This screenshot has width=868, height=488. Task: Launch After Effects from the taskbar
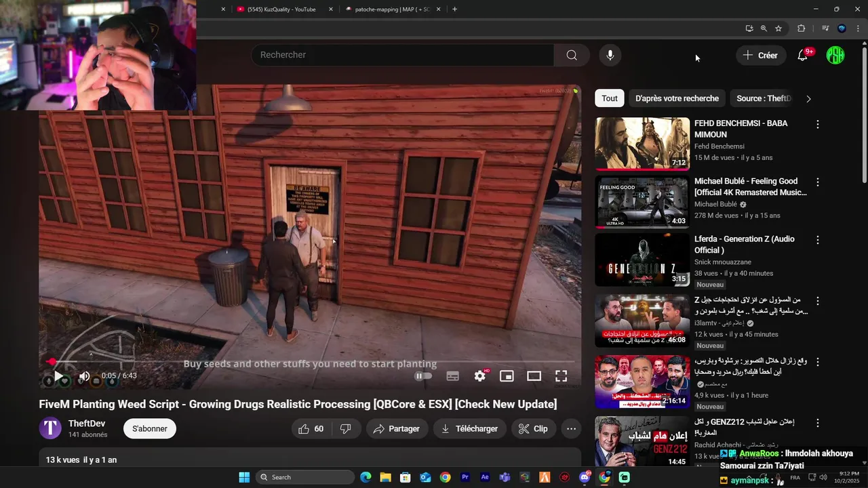(x=485, y=477)
